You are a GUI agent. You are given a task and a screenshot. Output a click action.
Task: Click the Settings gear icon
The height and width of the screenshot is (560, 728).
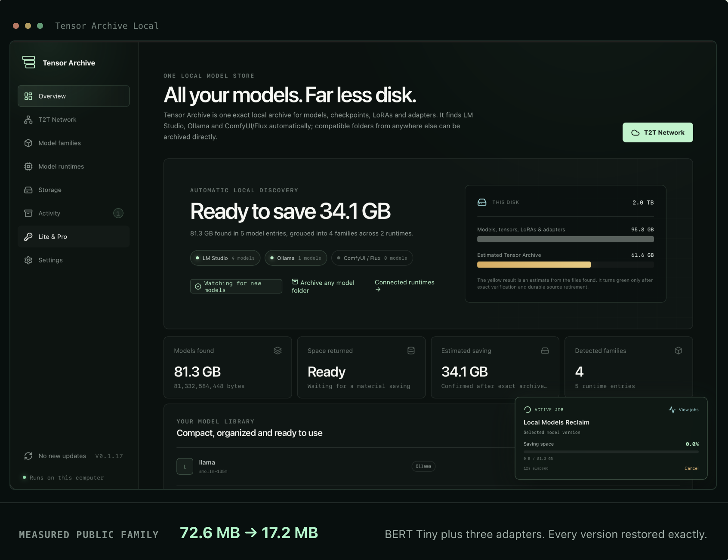click(28, 260)
